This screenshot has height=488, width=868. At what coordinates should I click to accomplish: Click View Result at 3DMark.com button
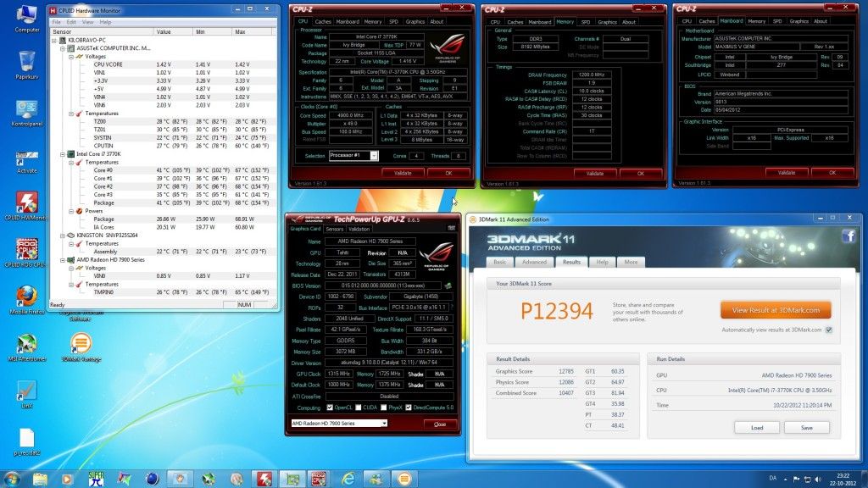776,310
